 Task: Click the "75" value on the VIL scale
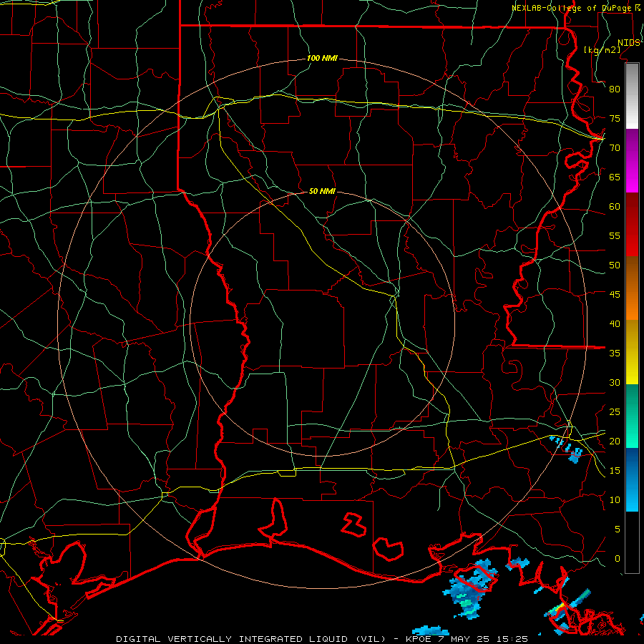coord(615,119)
